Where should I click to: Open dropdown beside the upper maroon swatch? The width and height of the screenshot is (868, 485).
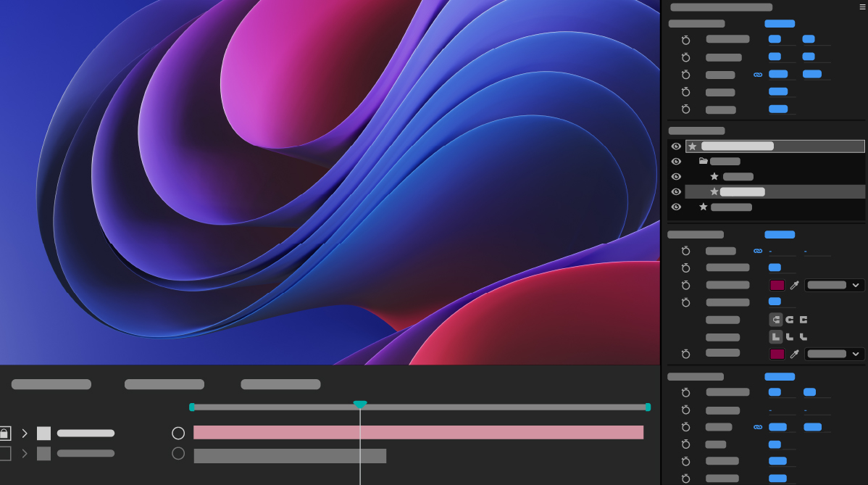pyautogui.click(x=834, y=285)
